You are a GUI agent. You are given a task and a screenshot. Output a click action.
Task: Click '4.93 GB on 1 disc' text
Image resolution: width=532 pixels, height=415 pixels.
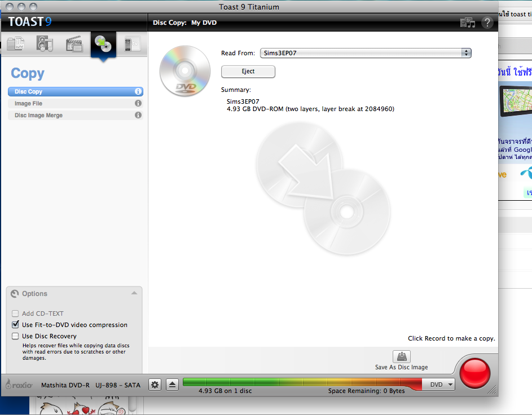(225, 391)
